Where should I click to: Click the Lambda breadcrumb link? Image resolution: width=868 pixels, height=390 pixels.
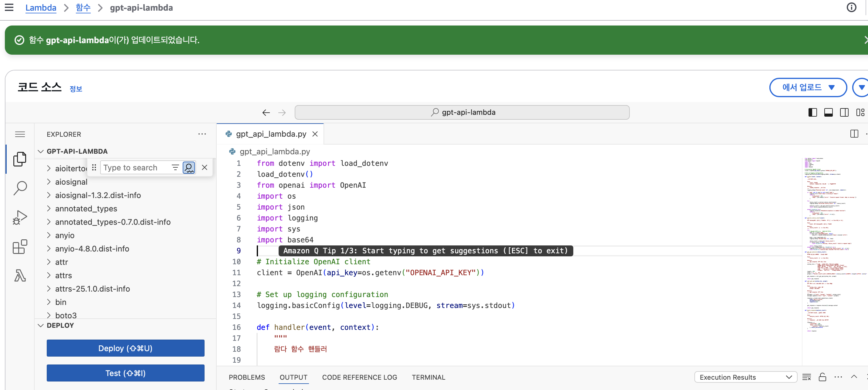click(x=41, y=8)
